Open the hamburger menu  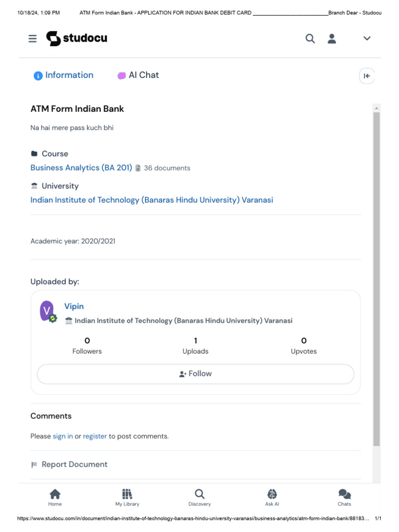(x=33, y=38)
